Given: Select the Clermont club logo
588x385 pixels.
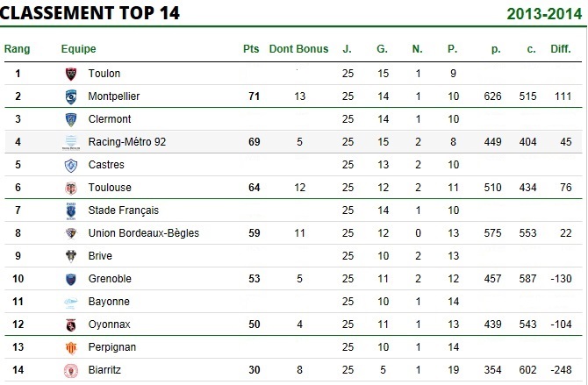Looking at the screenshot, I should [71, 119].
